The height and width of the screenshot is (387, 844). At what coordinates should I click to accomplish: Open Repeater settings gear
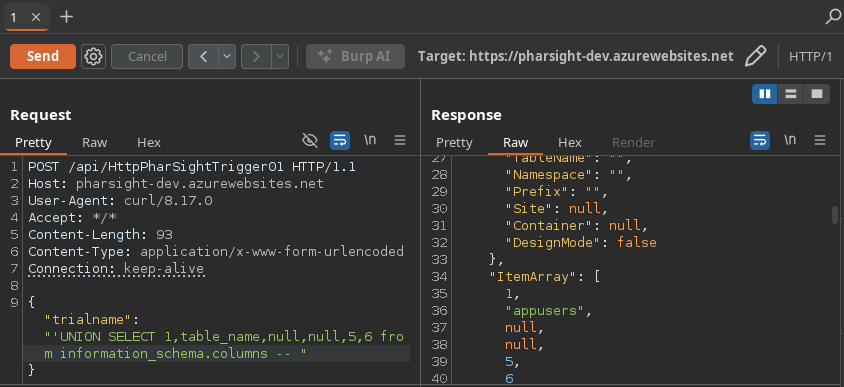pos(93,57)
